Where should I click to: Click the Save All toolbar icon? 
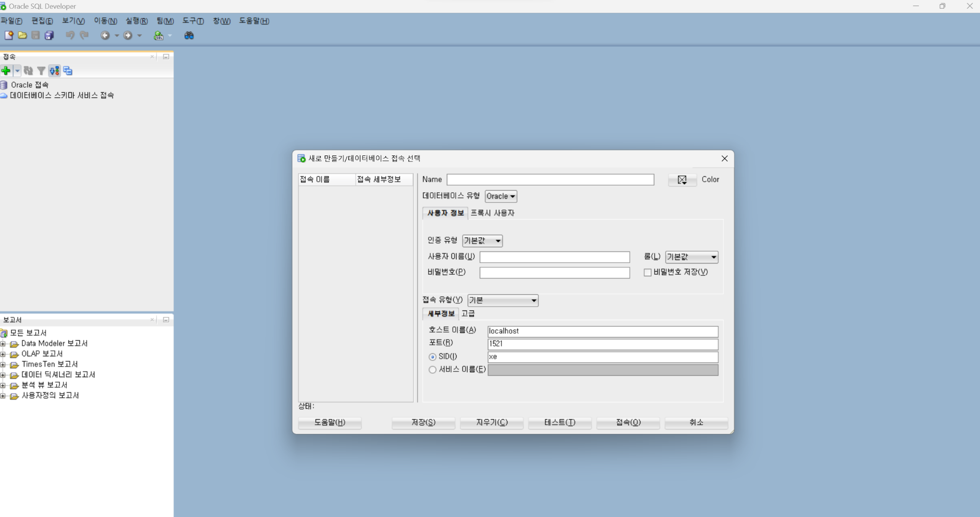pos(49,35)
